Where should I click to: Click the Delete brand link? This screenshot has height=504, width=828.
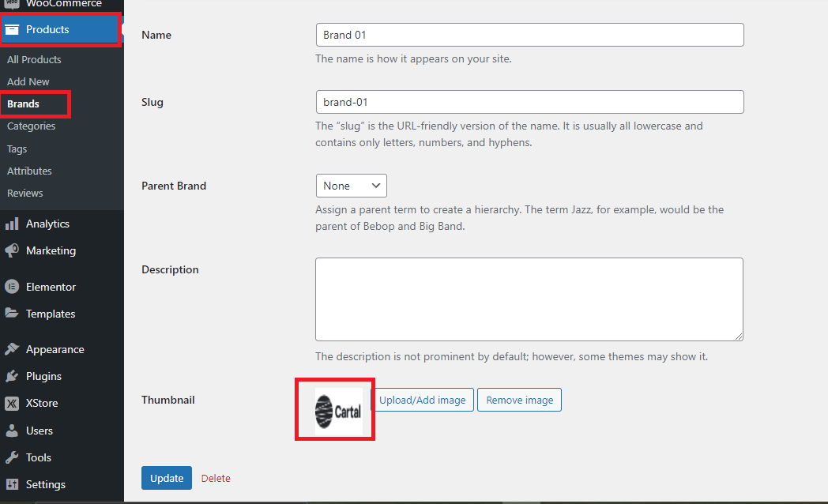(x=216, y=478)
